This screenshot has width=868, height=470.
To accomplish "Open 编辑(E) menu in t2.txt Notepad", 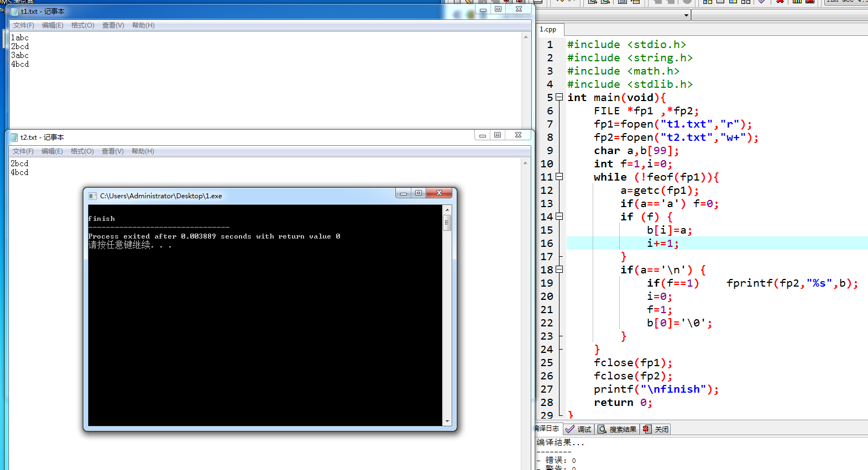I will coord(52,151).
